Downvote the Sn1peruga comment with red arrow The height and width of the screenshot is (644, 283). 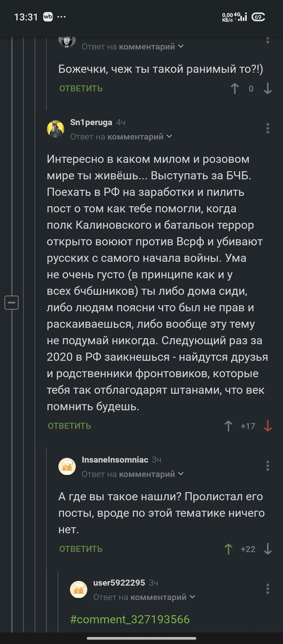[x=268, y=426]
